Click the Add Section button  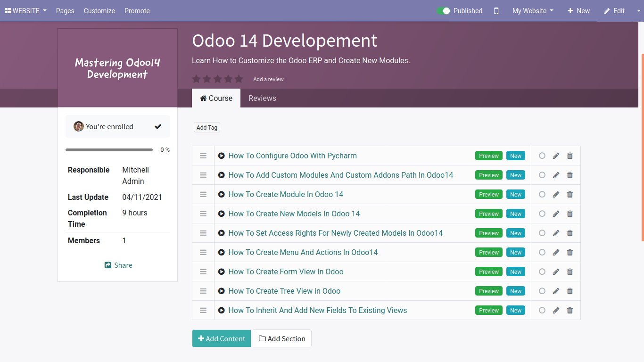point(282,338)
